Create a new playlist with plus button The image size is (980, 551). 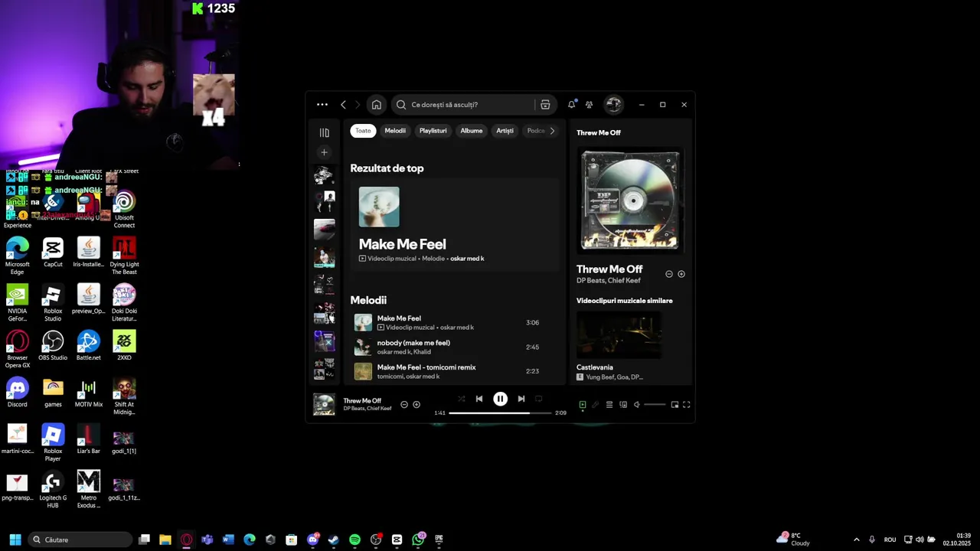point(324,152)
